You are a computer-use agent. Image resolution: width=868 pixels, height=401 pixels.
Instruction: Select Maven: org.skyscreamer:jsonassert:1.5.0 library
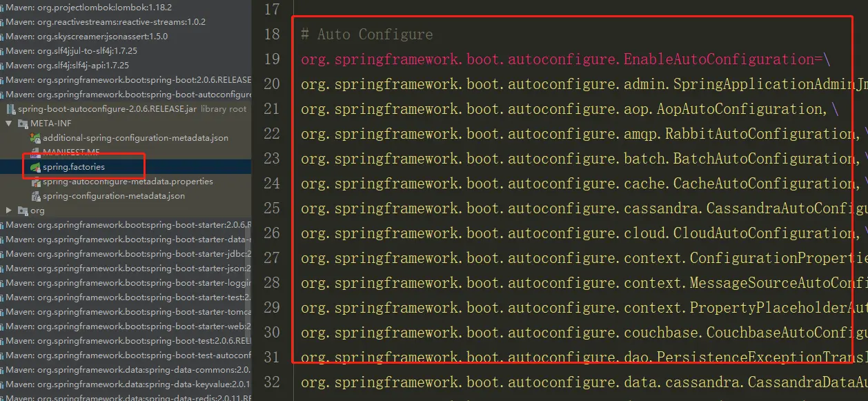pyautogui.click(x=87, y=37)
